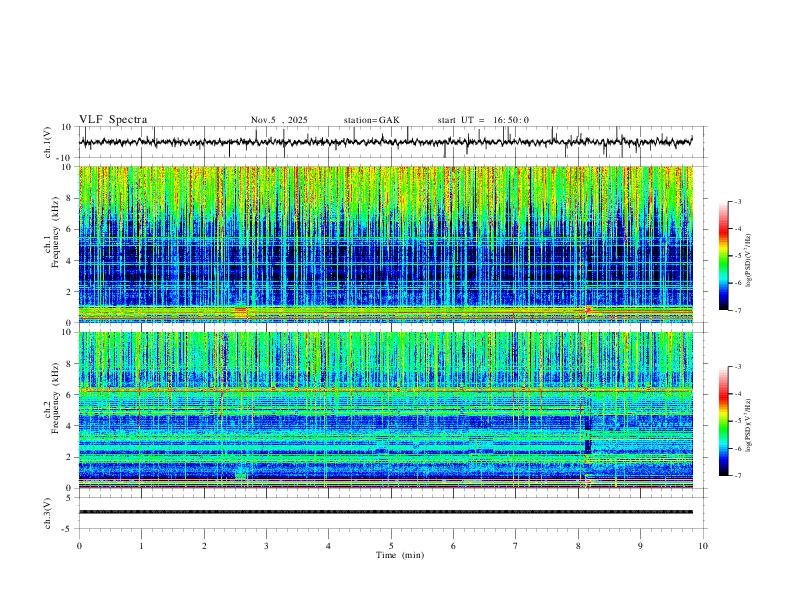Click time axis tick label "8"
The image size is (792, 612).
pos(578,546)
